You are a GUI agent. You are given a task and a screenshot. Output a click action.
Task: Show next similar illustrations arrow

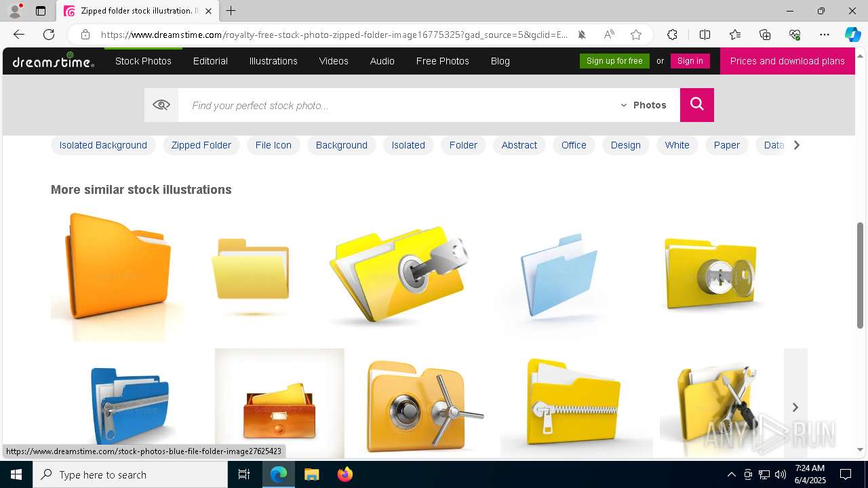click(x=795, y=407)
